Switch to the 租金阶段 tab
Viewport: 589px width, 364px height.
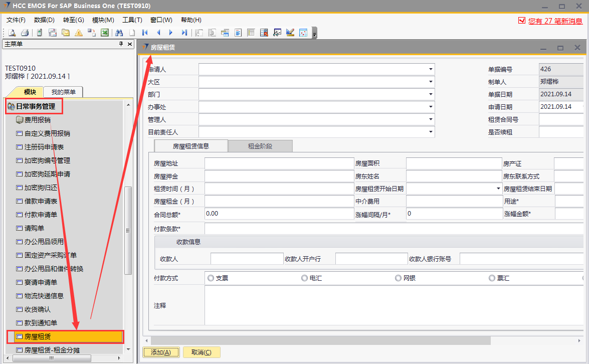tap(260, 146)
